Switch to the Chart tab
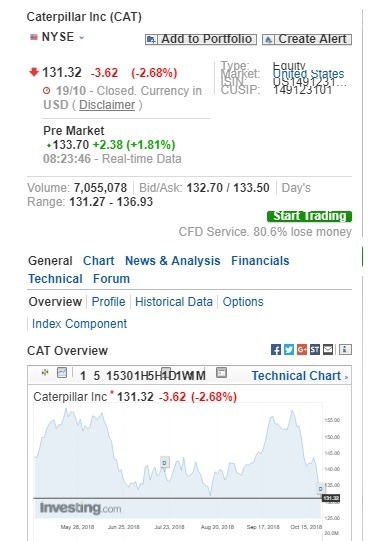Image resolution: width=371 pixels, height=541 pixels. tap(98, 261)
